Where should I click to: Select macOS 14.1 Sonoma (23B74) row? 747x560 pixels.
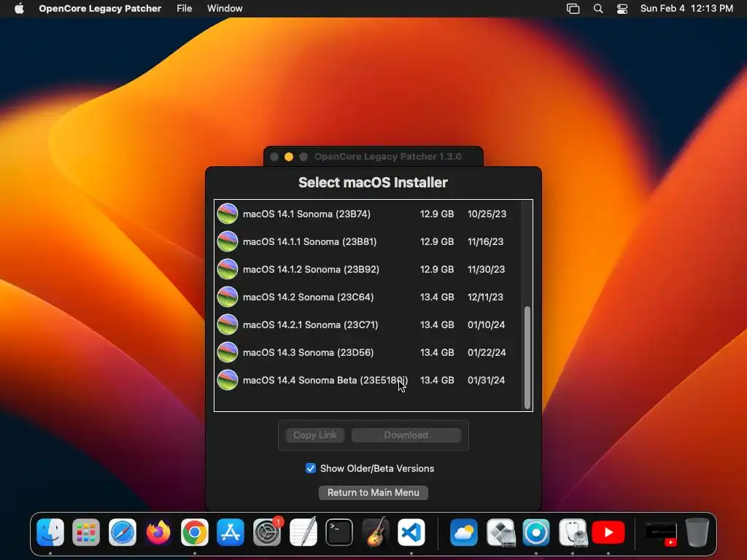(x=368, y=214)
